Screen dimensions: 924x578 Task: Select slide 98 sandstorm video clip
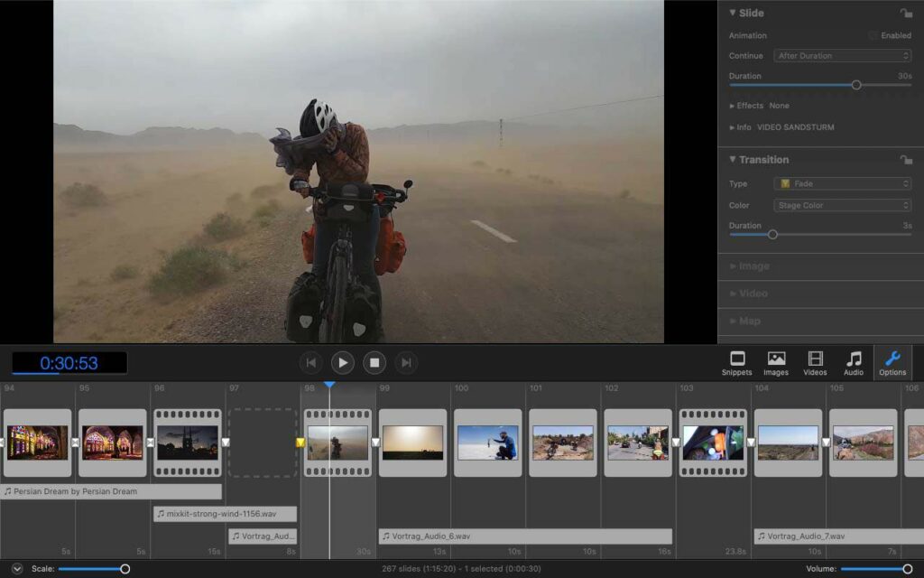pos(337,443)
